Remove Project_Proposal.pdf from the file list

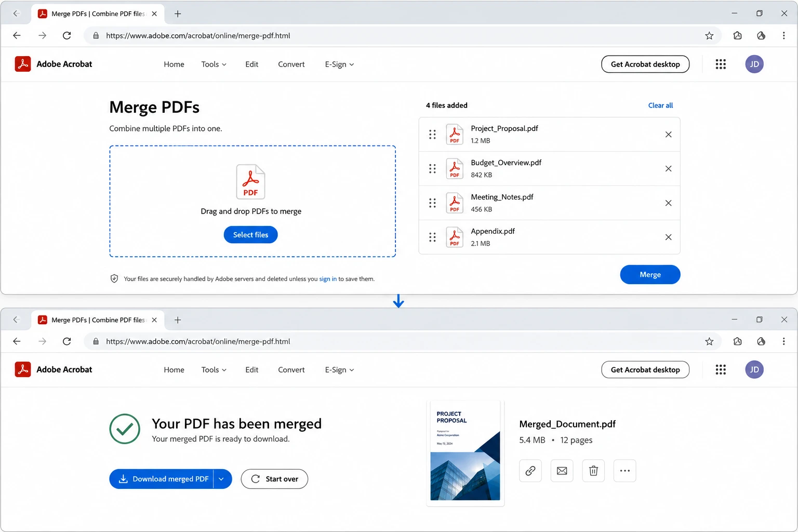coord(668,135)
